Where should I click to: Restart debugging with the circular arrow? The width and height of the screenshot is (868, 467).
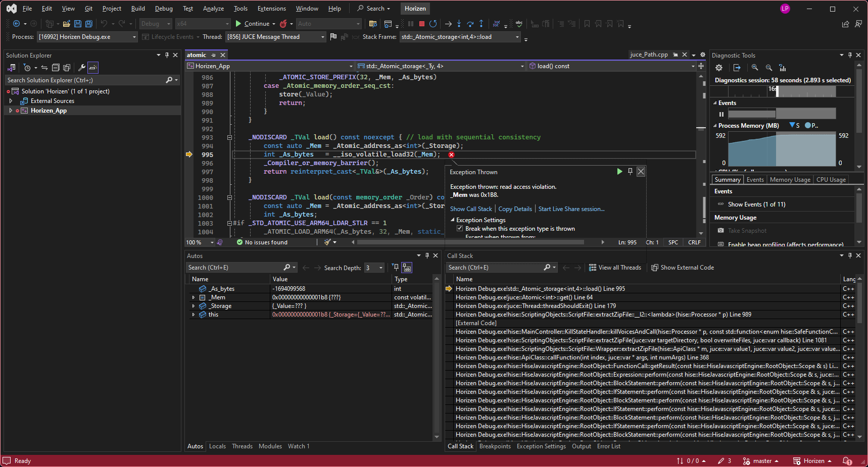[x=433, y=24]
